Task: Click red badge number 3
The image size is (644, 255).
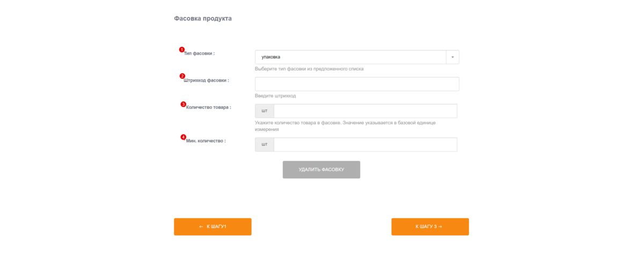Action: [184, 104]
